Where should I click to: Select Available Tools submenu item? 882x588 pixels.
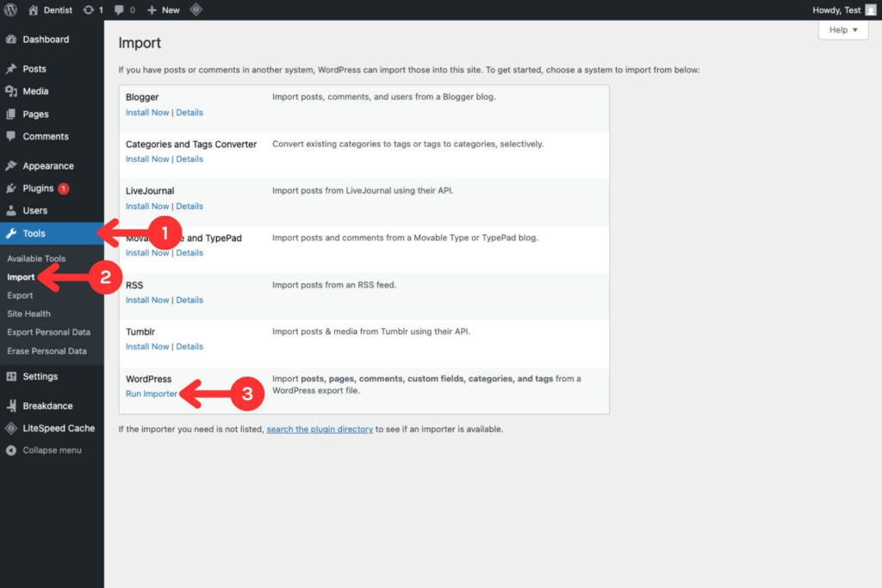click(x=36, y=258)
